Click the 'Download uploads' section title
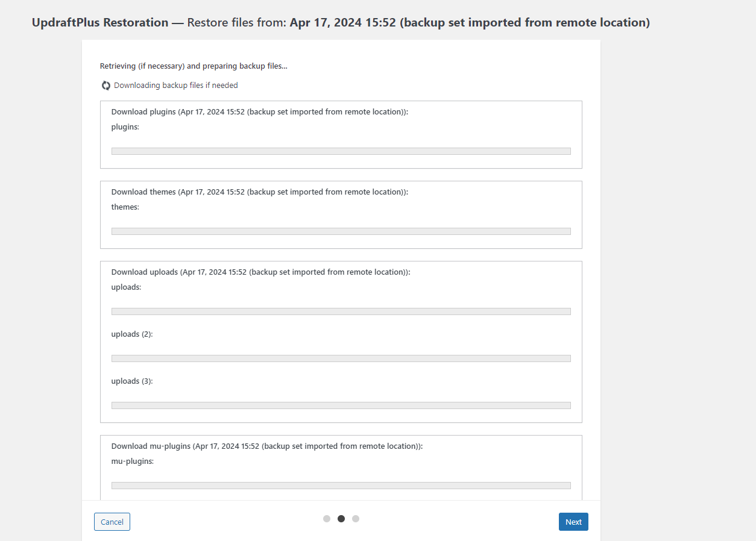The image size is (756, 541). 261,272
